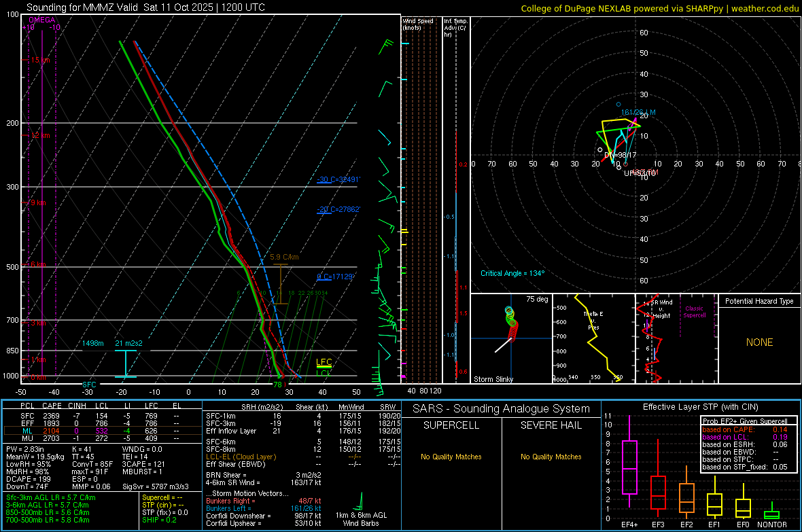Click the 75 deg slinky tilt value

[537, 299]
